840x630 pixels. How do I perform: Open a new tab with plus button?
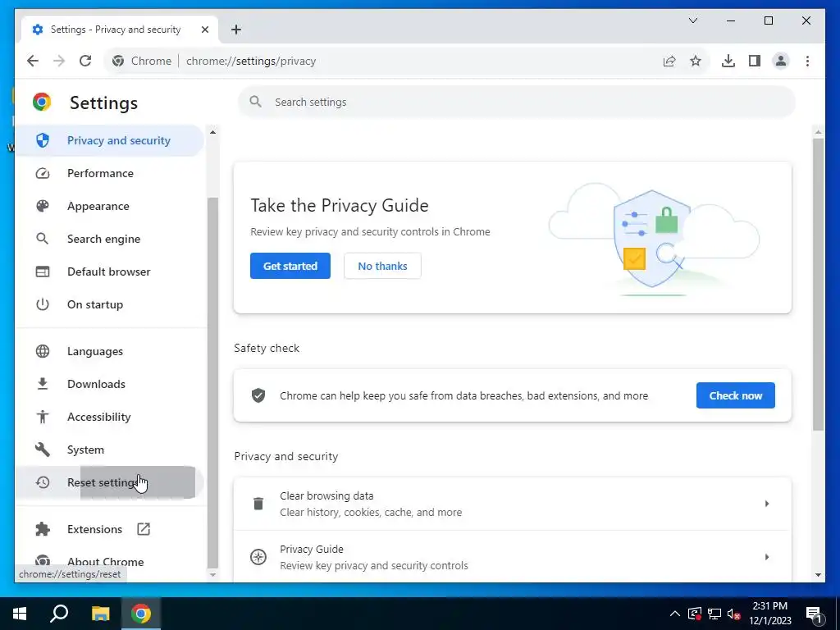pyautogui.click(x=236, y=30)
